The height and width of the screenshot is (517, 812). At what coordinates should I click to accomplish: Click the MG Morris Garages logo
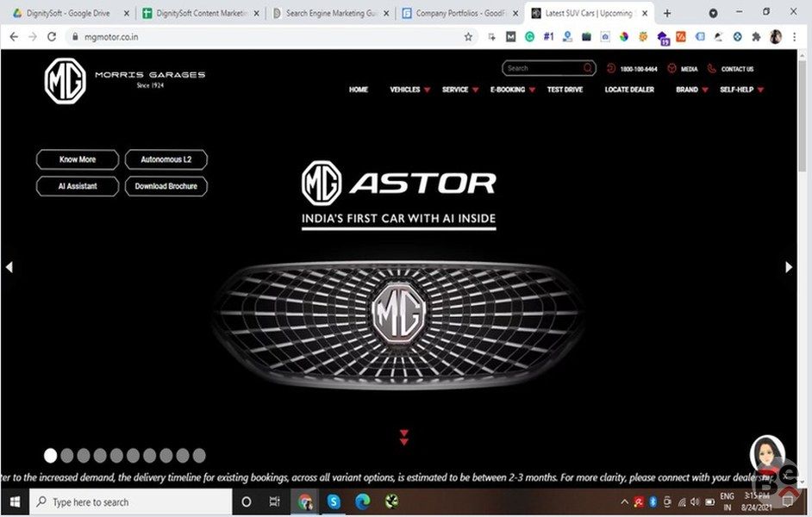tap(66, 81)
